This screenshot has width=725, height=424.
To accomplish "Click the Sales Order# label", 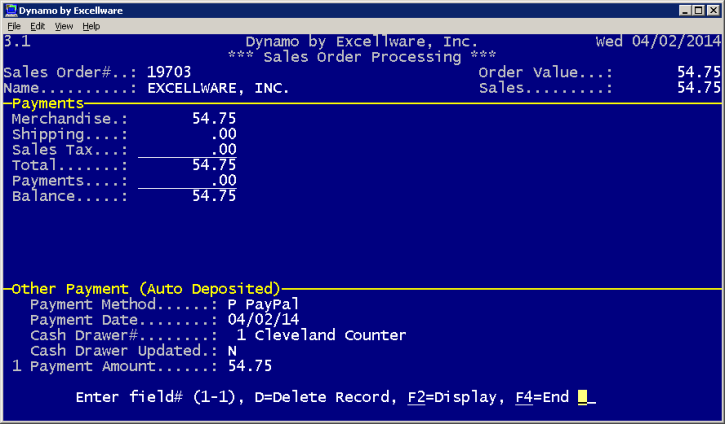I will (x=70, y=72).
